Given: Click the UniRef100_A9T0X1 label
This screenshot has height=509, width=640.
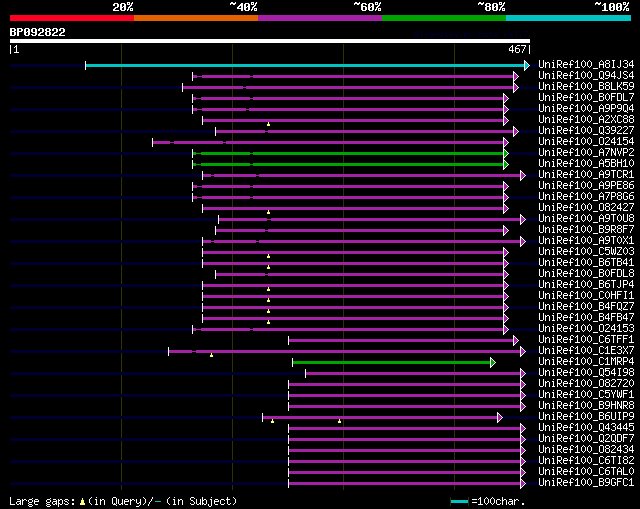Looking at the screenshot, I should point(586,241).
